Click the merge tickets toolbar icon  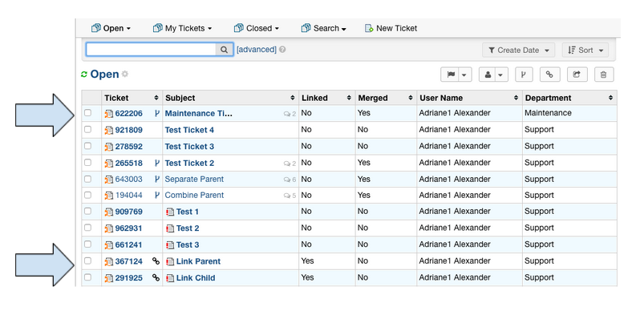524,75
